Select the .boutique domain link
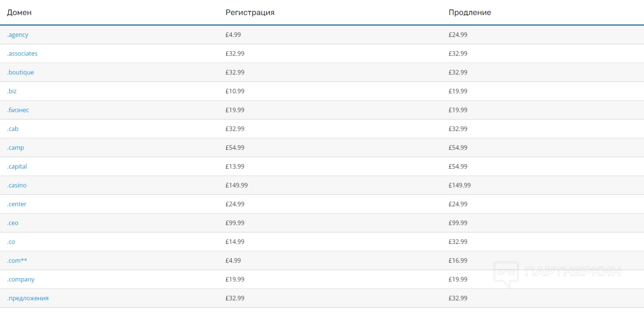Image resolution: width=644 pixels, height=312 pixels. click(x=20, y=73)
